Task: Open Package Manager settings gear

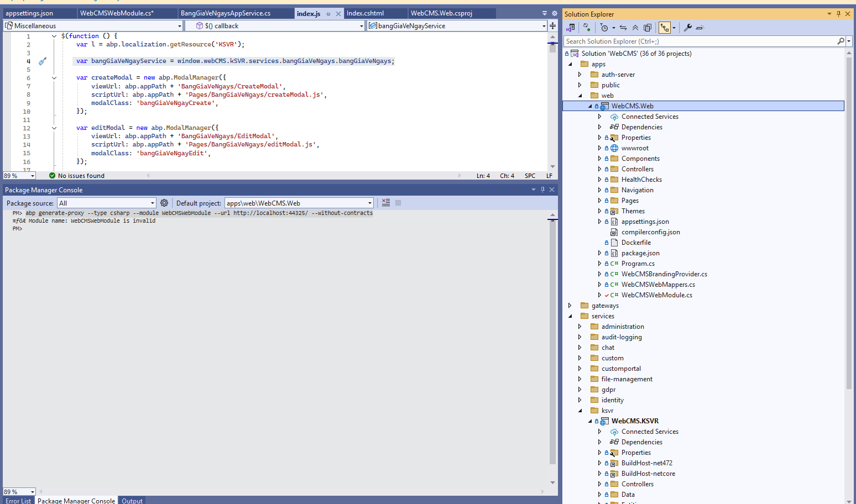Action: tap(164, 203)
